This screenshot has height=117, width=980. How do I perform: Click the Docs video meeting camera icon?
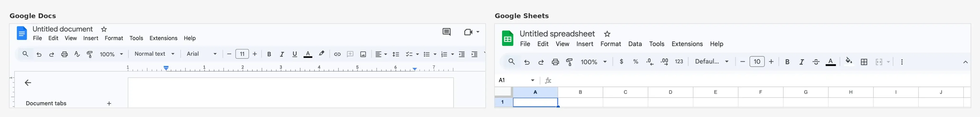(x=468, y=32)
